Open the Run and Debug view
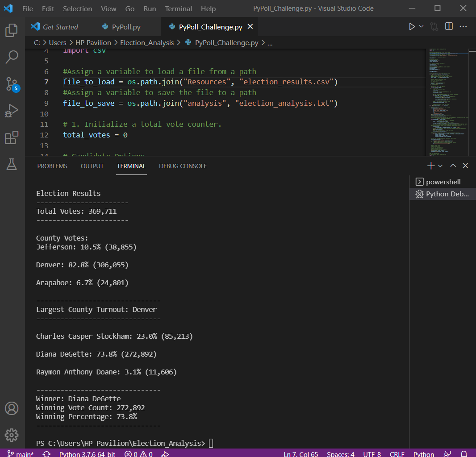The image size is (476, 457). click(x=12, y=111)
